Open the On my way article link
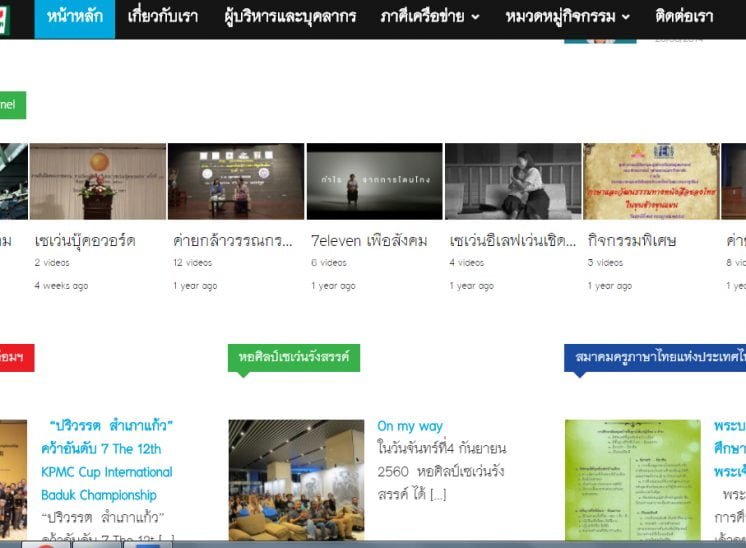 pos(410,426)
